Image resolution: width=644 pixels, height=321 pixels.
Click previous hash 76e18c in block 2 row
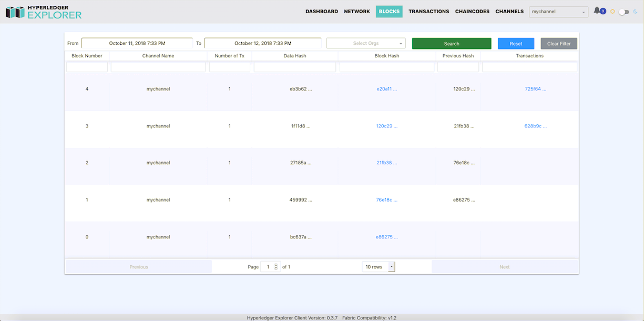(464, 163)
